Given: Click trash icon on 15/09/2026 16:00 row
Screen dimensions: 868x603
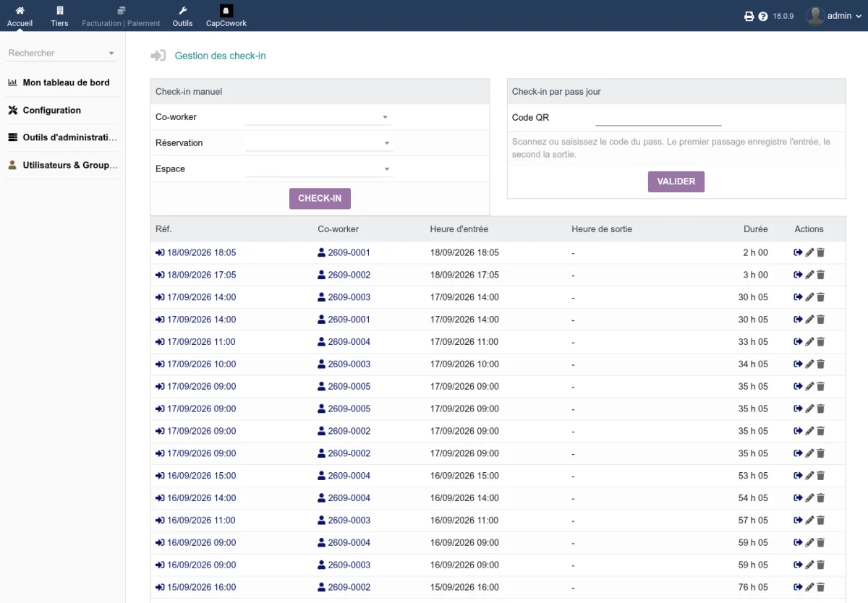Looking at the screenshot, I should [821, 588].
